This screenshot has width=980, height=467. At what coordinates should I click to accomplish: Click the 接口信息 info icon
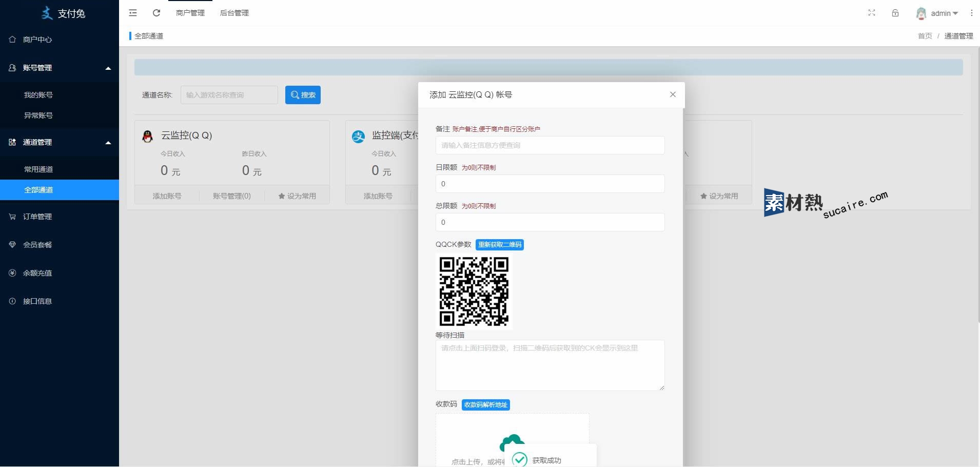pyautogui.click(x=12, y=301)
